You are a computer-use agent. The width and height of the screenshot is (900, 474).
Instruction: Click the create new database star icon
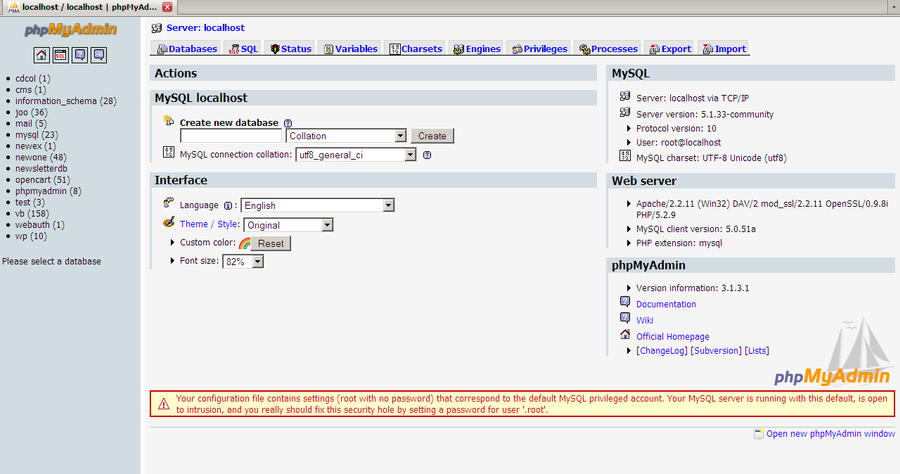point(168,120)
